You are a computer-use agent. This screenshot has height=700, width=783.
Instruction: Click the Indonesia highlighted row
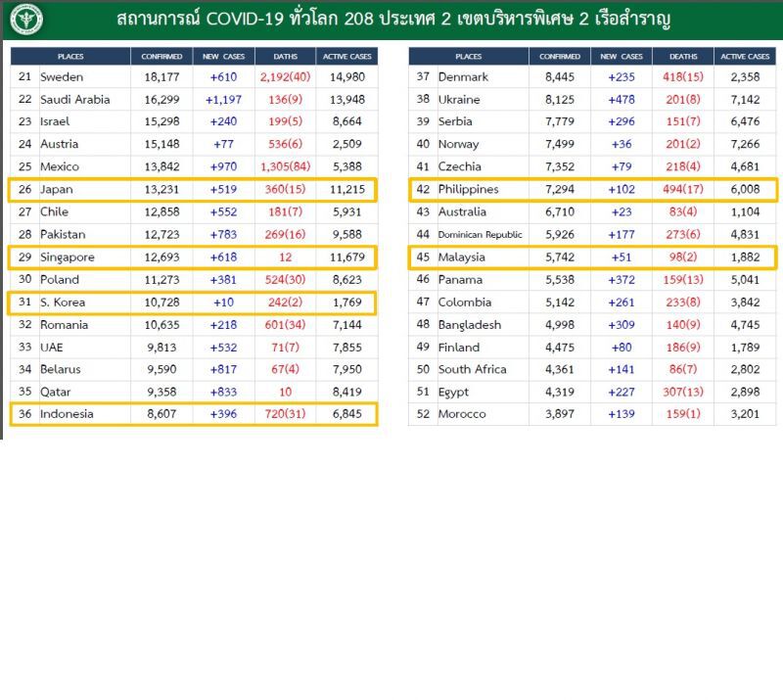click(x=193, y=414)
